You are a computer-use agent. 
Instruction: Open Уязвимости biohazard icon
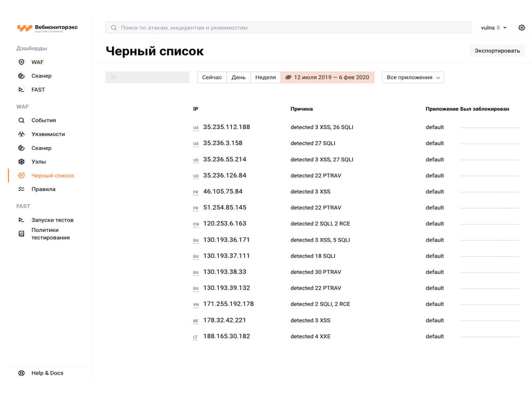click(x=21, y=134)
